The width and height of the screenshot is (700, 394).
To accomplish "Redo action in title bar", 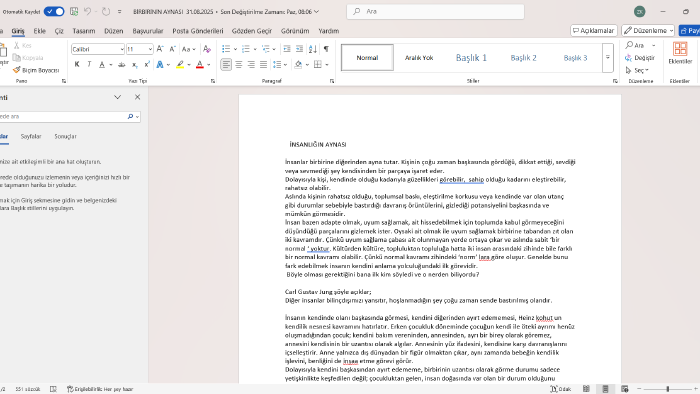I will [x=106, y=12].
